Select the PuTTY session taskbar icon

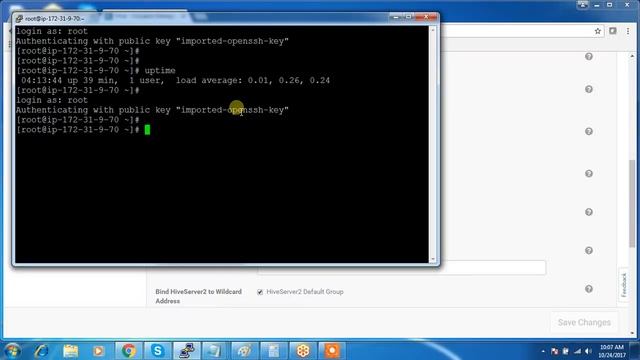[187, 351]
